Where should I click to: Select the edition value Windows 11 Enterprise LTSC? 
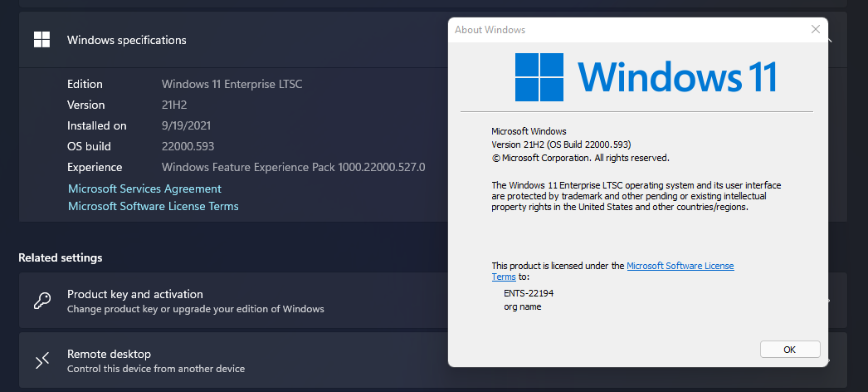[x=232, y=84]
